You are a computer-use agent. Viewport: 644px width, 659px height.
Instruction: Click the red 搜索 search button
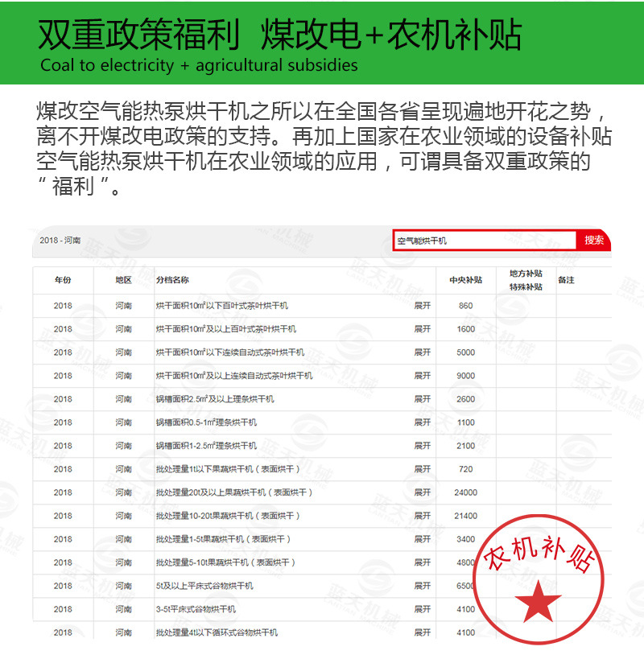(593, 241)
